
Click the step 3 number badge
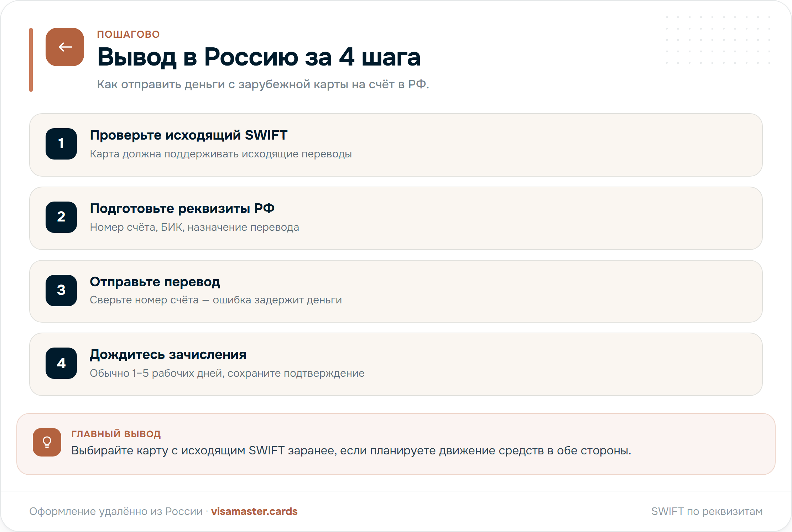coord(61,291)
